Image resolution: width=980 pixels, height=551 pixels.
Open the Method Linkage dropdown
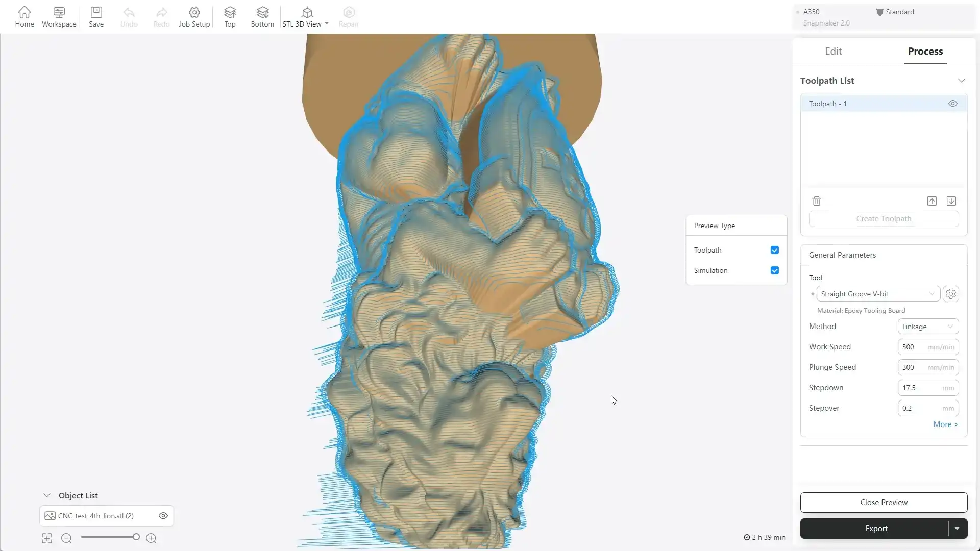pos(927,327)
